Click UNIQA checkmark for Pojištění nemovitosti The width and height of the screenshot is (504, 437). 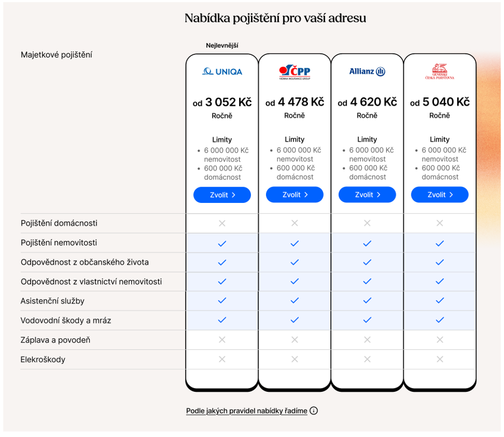[222, 243]
